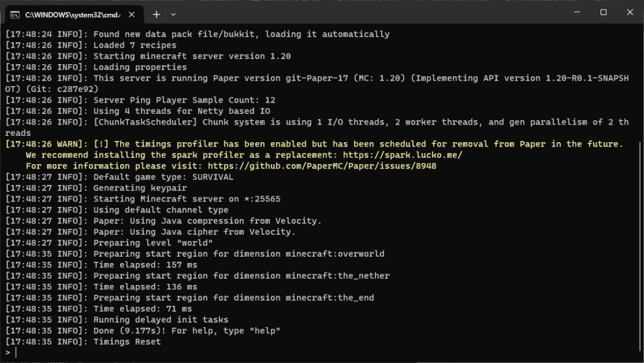Screen dimensions: 644x363
Task: Click the "[ChunkTaskScheduler] Chunk system" log line
Action: (x=317, y=128)
